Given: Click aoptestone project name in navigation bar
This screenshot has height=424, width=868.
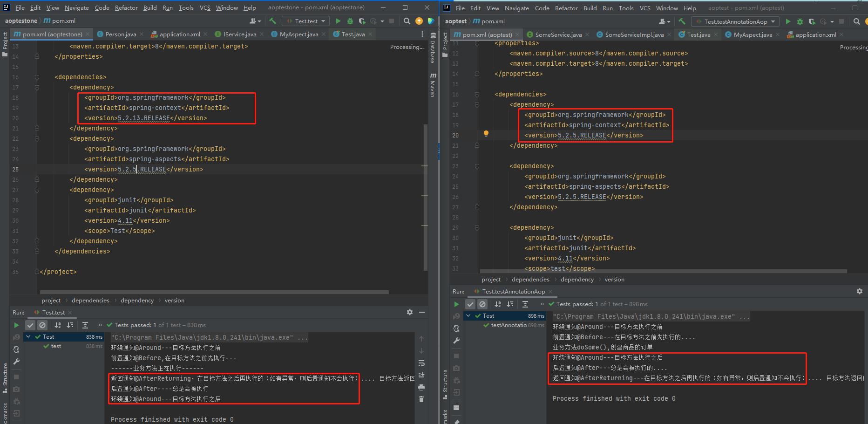Looking at the screenshot, I should (x=21, y=21).
